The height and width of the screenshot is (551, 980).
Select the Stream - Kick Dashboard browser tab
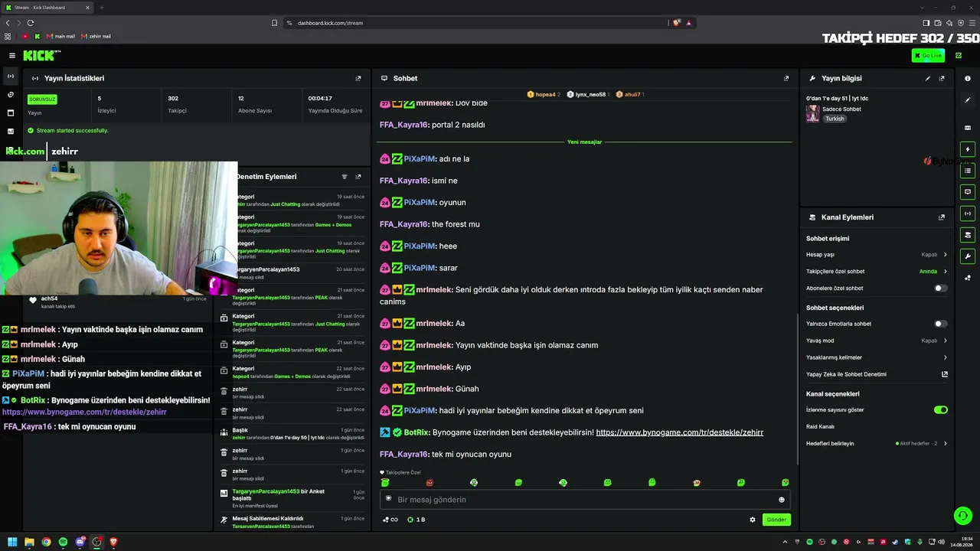46,8
